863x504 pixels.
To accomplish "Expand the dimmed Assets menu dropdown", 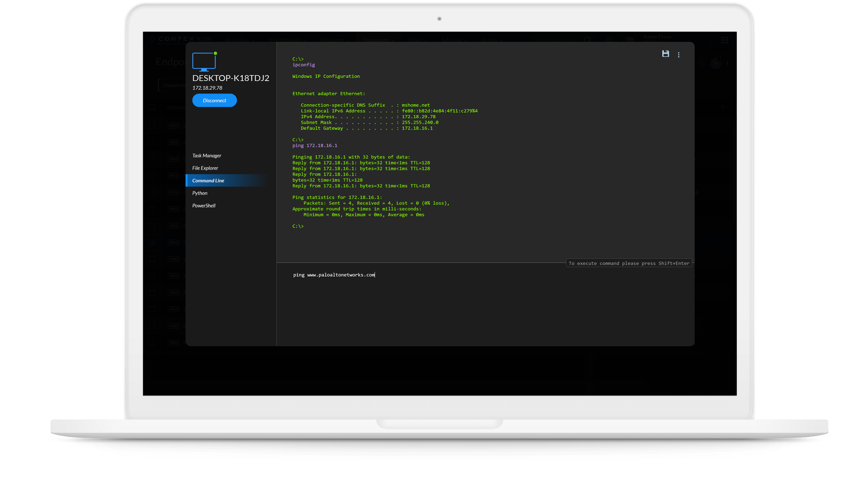I will click(492, 40).
